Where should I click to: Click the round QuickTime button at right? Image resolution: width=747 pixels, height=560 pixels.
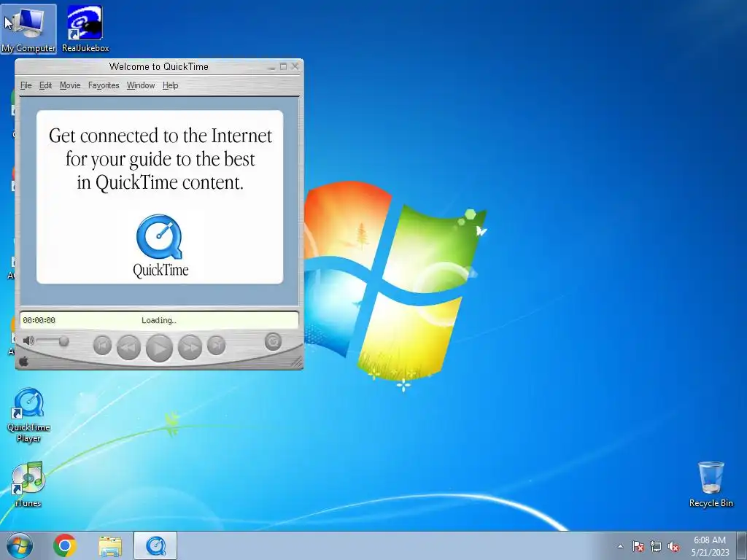pos(273,341)
